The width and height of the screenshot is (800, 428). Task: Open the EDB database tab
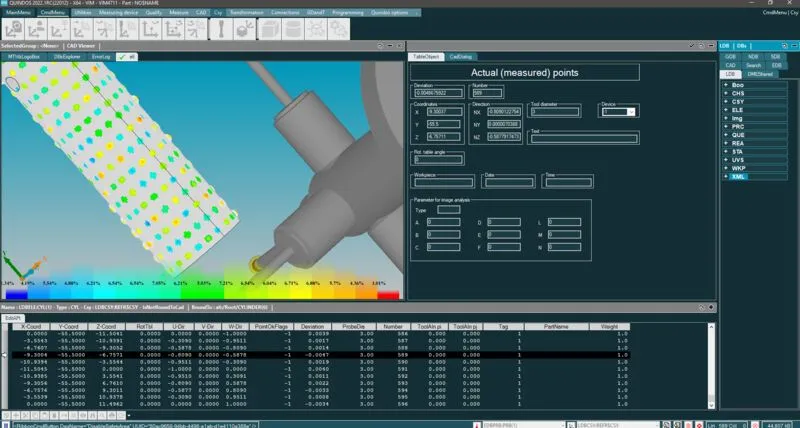[x=776, y=65]
